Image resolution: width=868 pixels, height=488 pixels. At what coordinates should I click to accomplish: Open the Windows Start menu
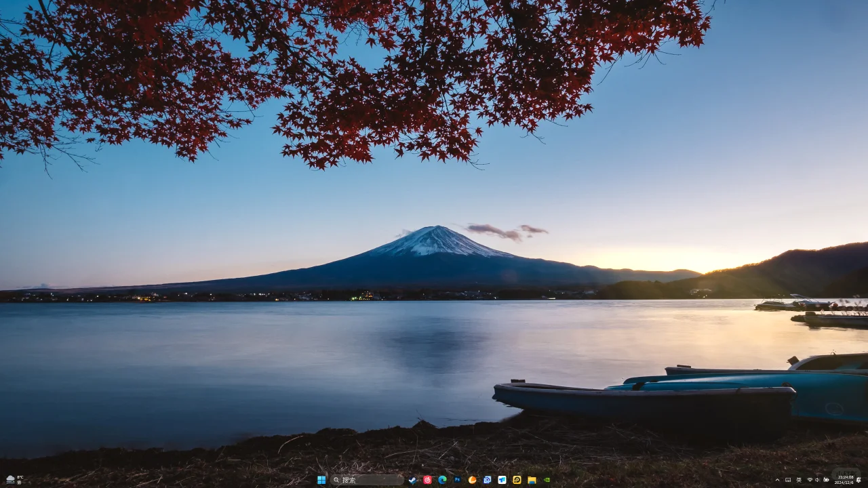(321, 480)
